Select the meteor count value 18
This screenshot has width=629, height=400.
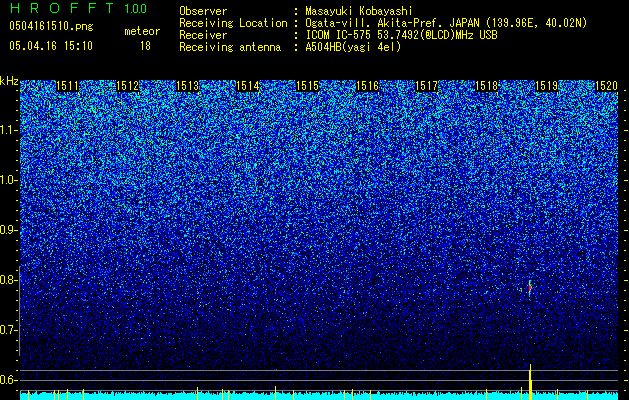pyautogui.click(x=145, y=46)
